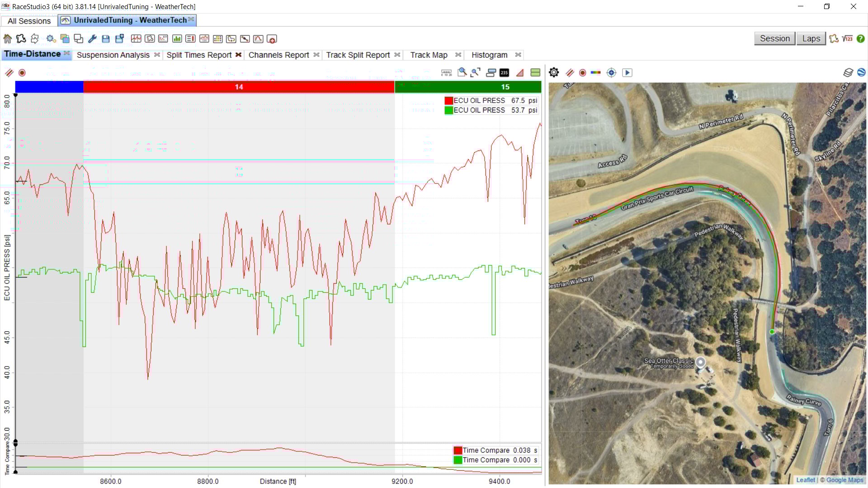Viewport: 868px width, 488px height.
Task: Click the Laps button
Action: 811,38
